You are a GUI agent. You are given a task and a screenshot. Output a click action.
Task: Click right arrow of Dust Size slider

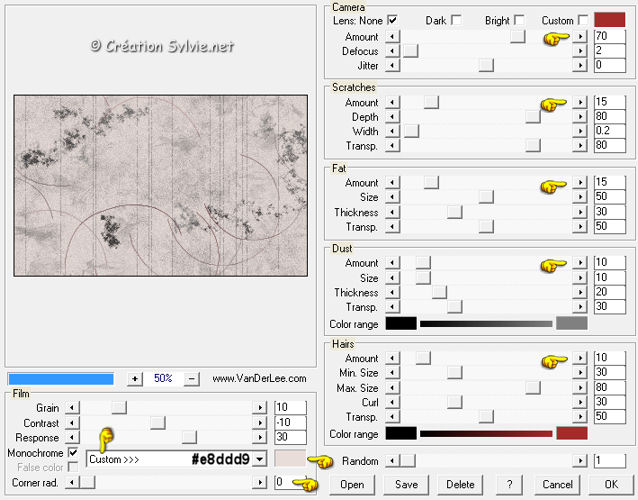pos(579,278)
